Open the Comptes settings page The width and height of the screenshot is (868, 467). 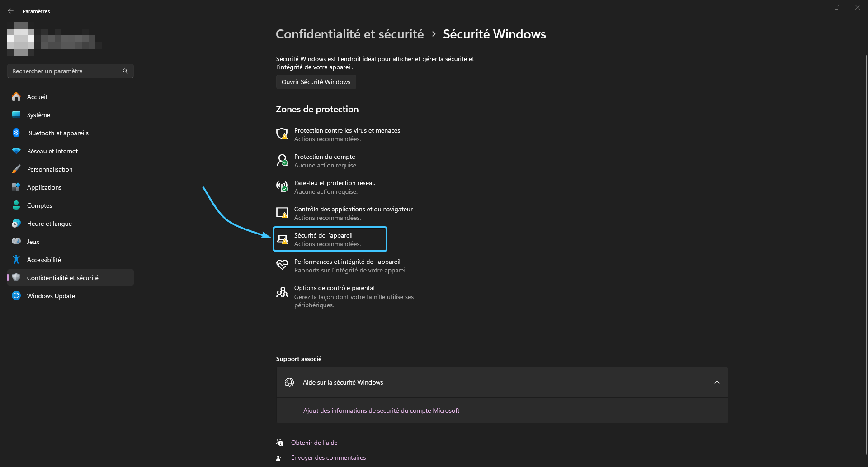coord(71,205)
